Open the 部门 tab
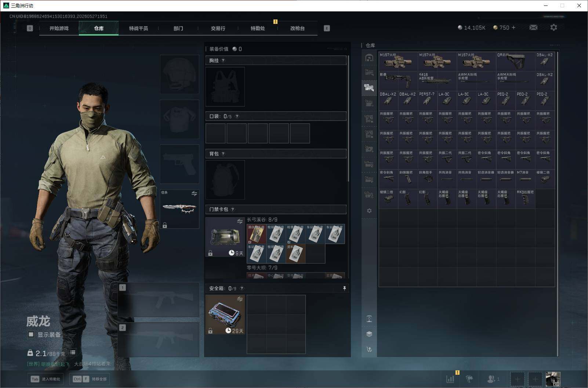Screen dimensions: 588x388 pos(178,28)
